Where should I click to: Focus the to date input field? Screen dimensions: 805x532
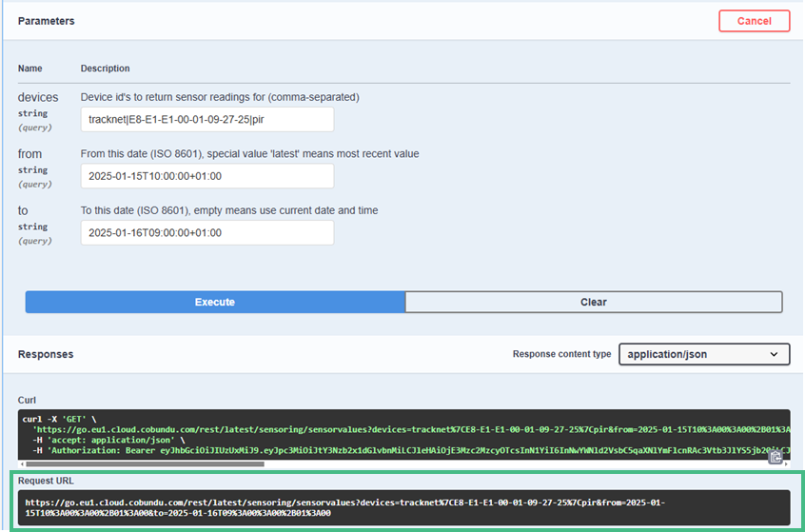click(207, 232)
